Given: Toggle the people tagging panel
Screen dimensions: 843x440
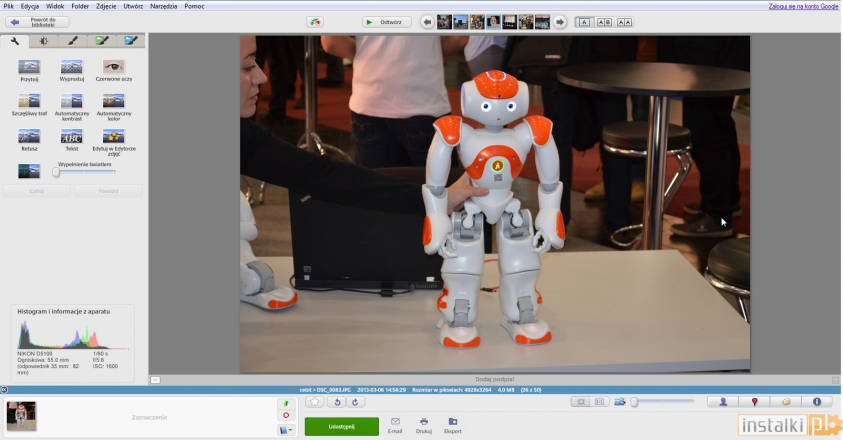Looking at the screenshot, I should point(722,402).
